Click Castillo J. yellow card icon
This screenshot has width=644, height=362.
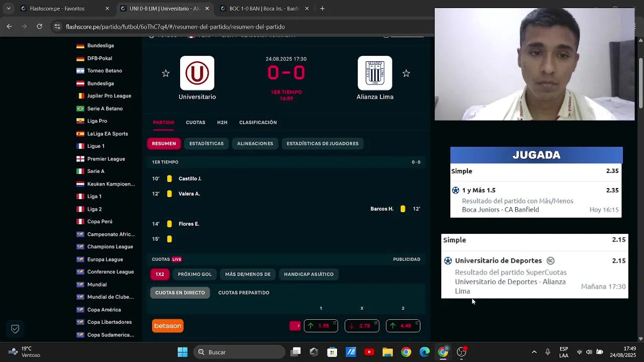(170, 178)
